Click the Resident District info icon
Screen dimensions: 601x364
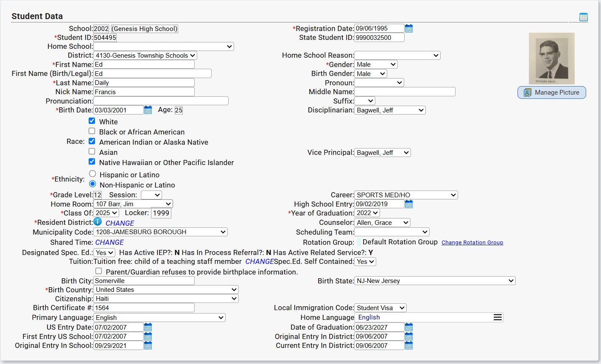(98, 221)
